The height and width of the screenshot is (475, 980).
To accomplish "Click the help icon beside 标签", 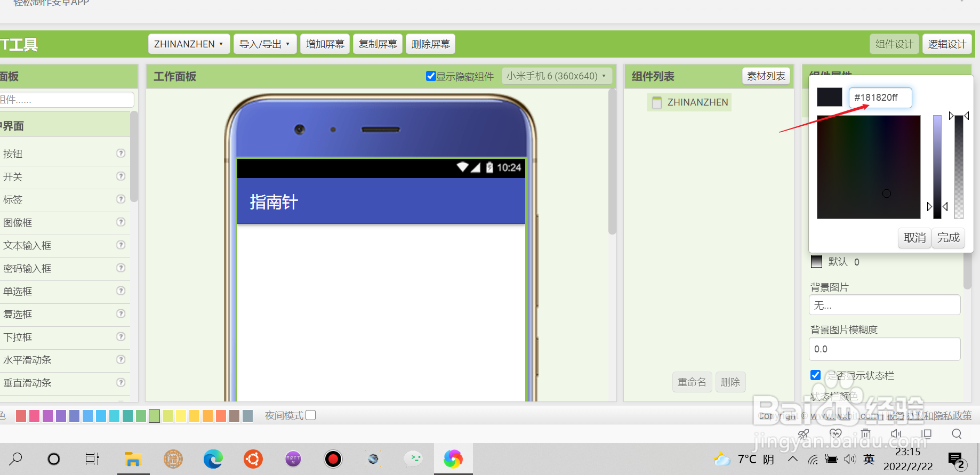I will tap(121, 199).
